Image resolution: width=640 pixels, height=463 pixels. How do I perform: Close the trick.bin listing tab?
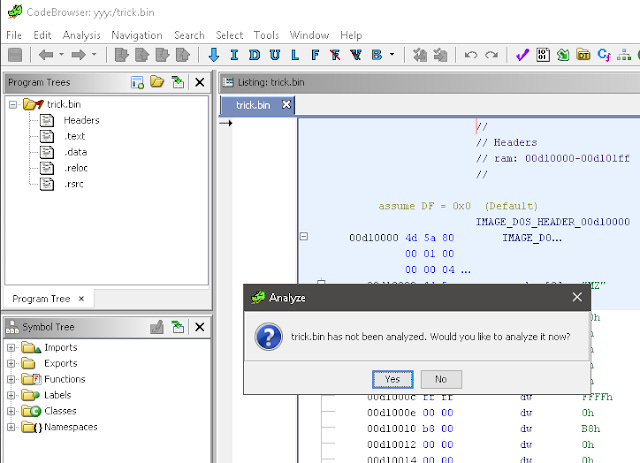[x=287, y=105]
